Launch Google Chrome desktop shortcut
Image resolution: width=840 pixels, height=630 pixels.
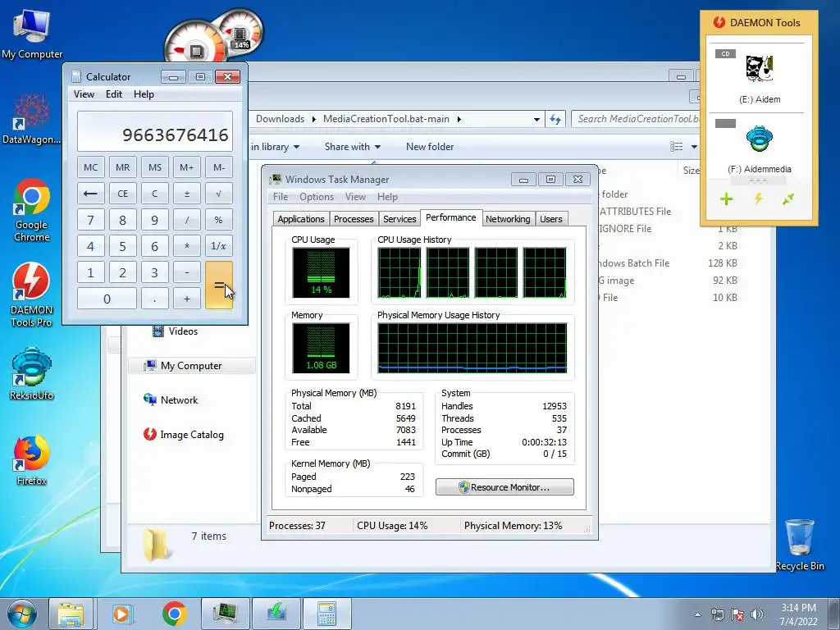32,210
